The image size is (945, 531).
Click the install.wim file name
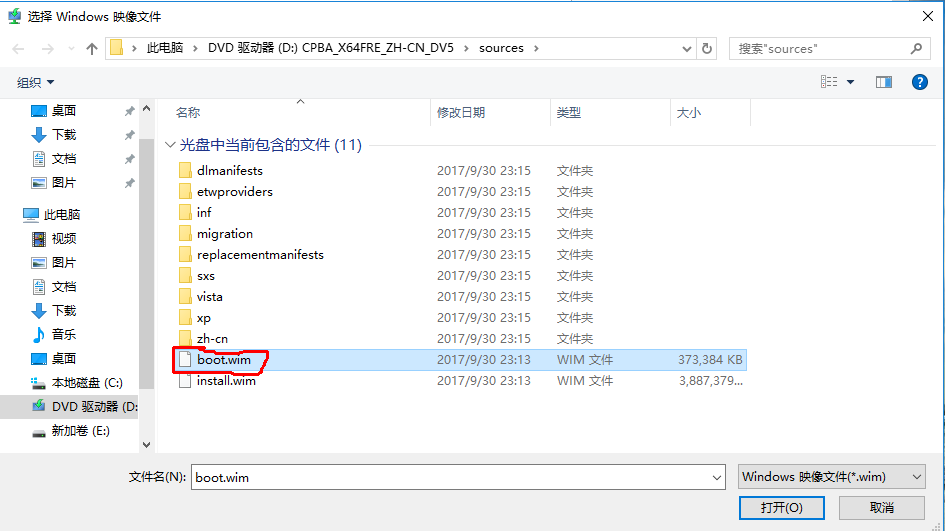coord(226,381)
